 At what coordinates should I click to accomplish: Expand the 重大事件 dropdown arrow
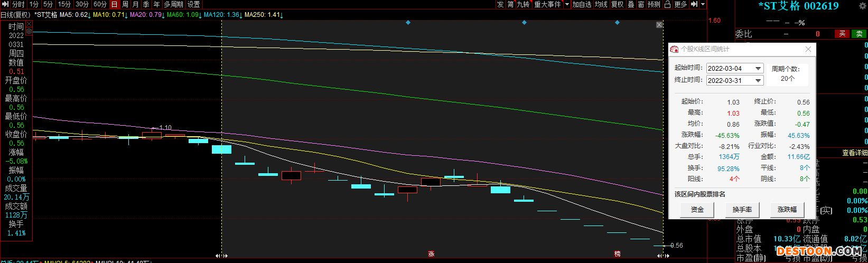[567, 4]
